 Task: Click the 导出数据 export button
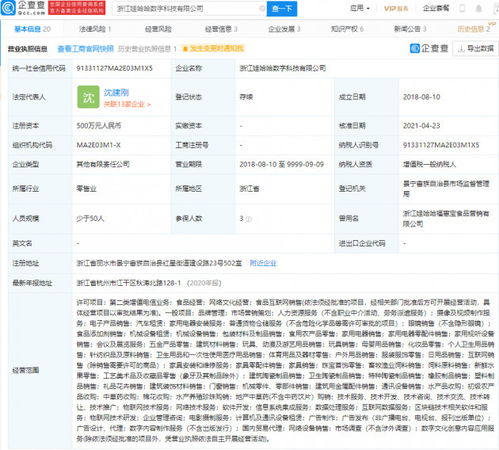tap(476, 49)
